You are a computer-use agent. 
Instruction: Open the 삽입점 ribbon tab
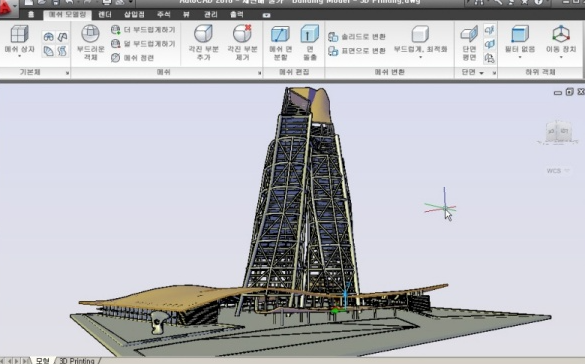click(134, 15)
